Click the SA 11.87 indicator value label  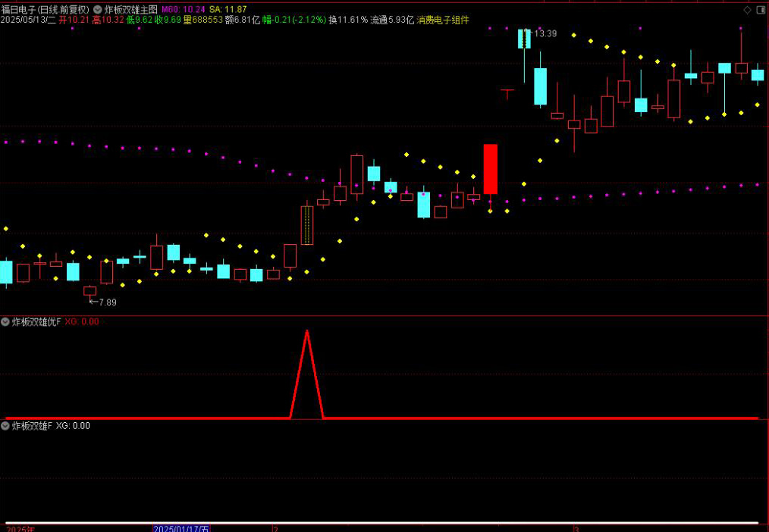pyautogui.click(x=228, y=9)
